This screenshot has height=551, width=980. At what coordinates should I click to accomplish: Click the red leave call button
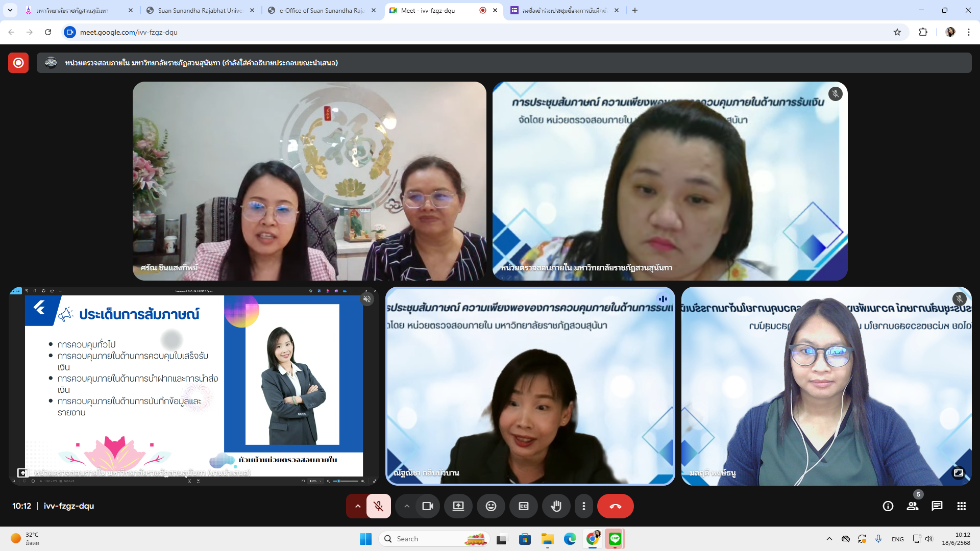615,506
